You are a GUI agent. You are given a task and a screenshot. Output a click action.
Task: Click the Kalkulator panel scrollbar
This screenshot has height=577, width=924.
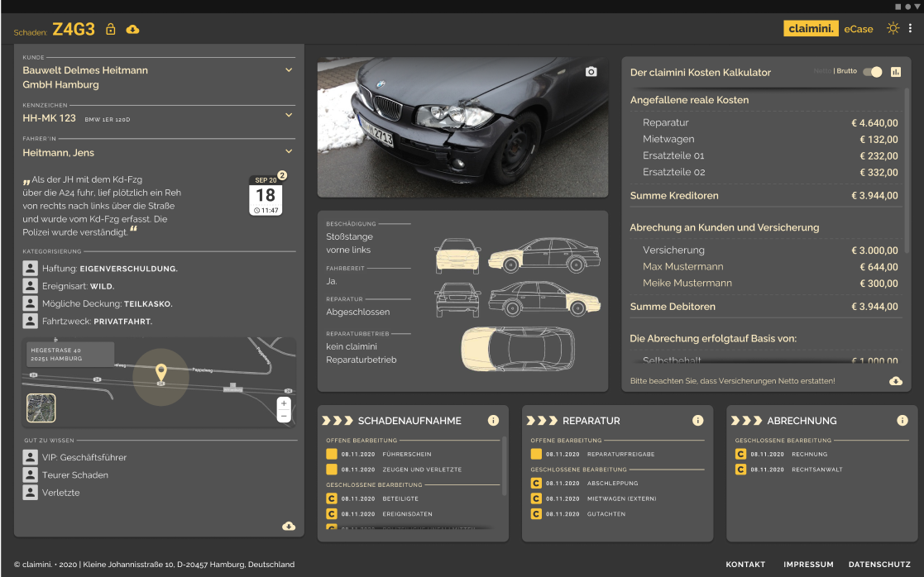point(907,171)
